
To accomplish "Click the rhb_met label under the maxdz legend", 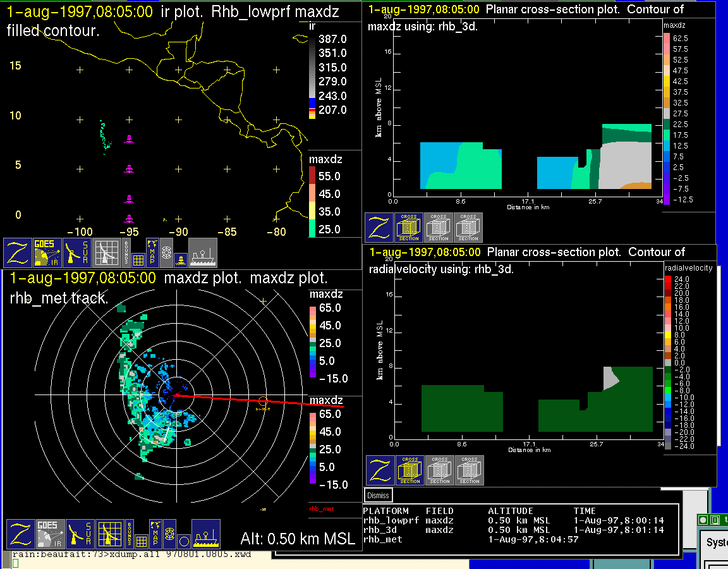I will 321,508.
